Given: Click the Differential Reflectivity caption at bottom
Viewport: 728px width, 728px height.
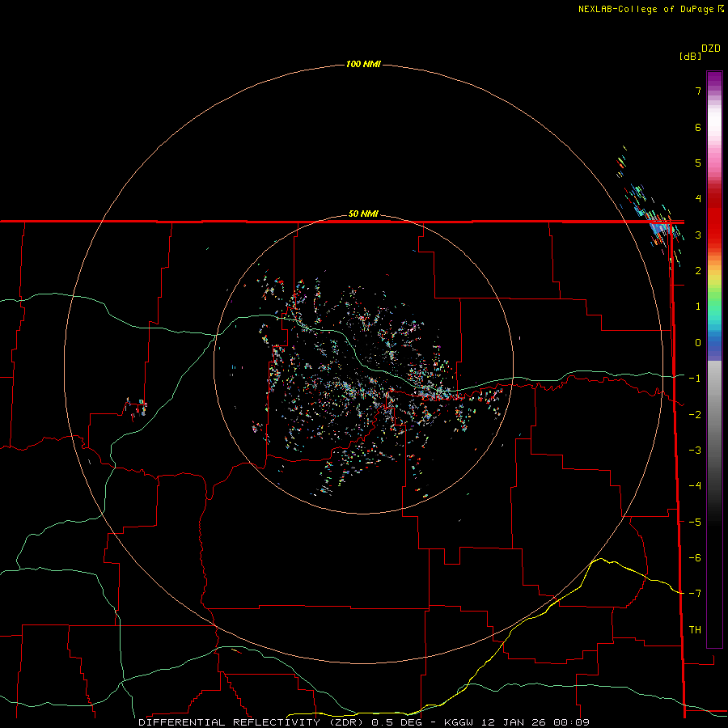Looking at the screenshot, I should coord(364,722).
